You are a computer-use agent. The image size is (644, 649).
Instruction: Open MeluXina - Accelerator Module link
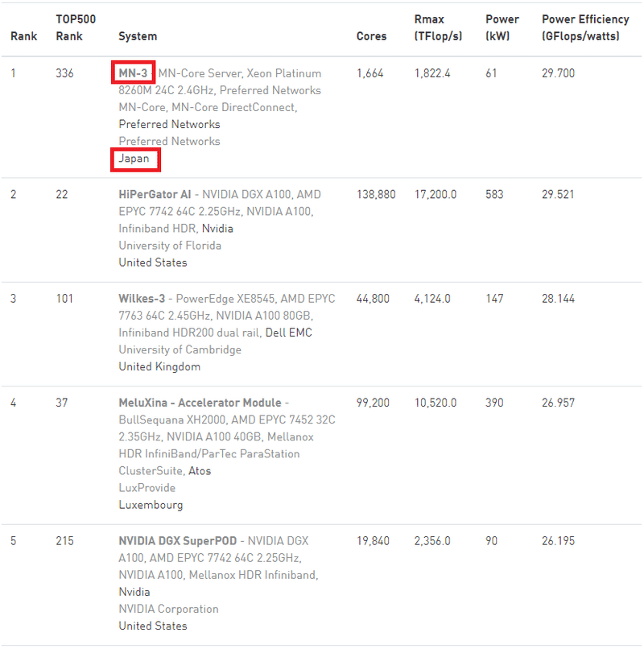tap(200, 403)
